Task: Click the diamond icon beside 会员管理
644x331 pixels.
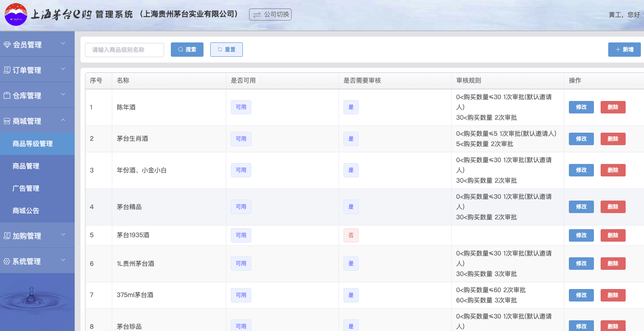Action: pos(7,45)
